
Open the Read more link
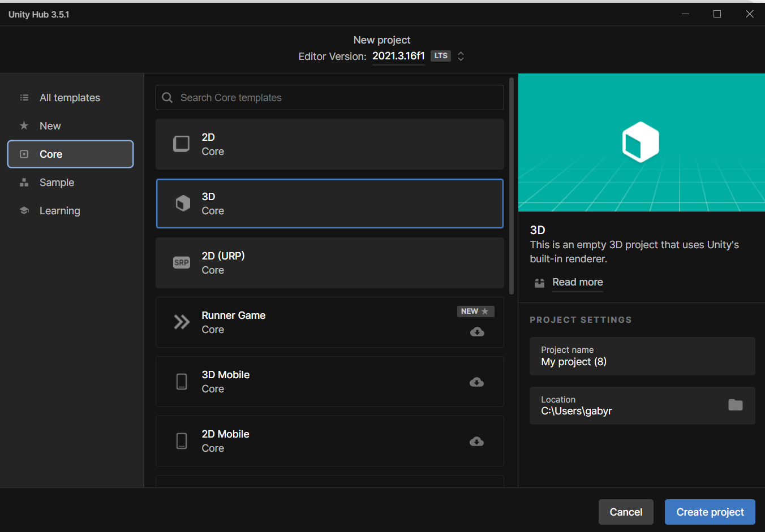coord(578,282)
